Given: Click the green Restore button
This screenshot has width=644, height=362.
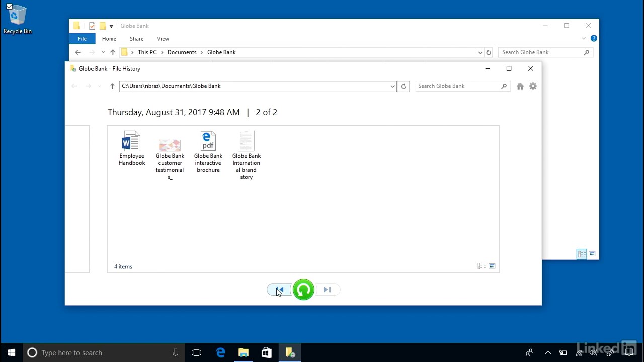Looking at the screenshot, I should [303, 290].
